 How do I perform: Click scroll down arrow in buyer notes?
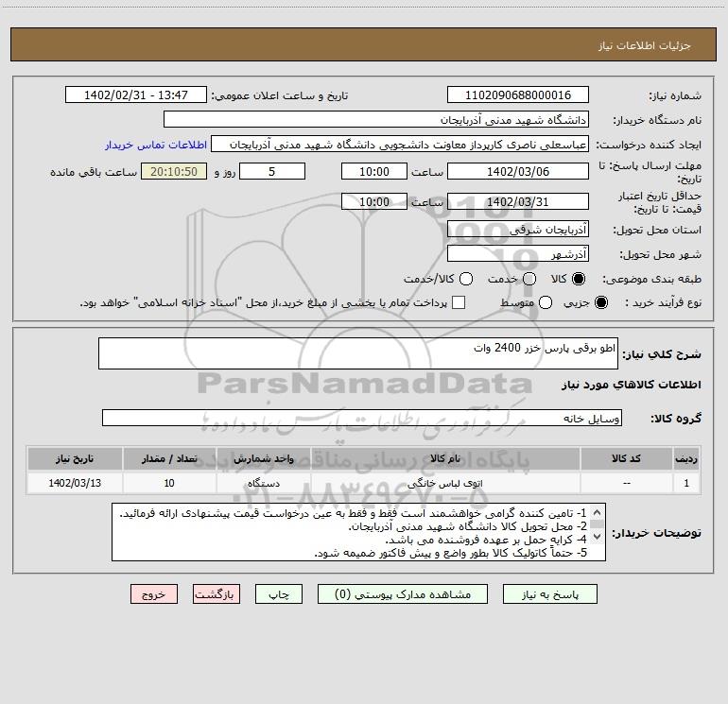click(x=598, y=537)
